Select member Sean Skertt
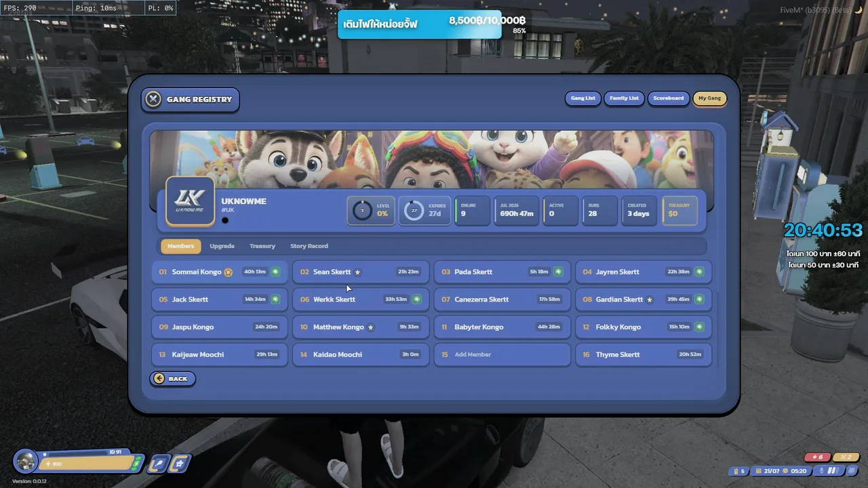868x488 pixels. tap(361, 272)
